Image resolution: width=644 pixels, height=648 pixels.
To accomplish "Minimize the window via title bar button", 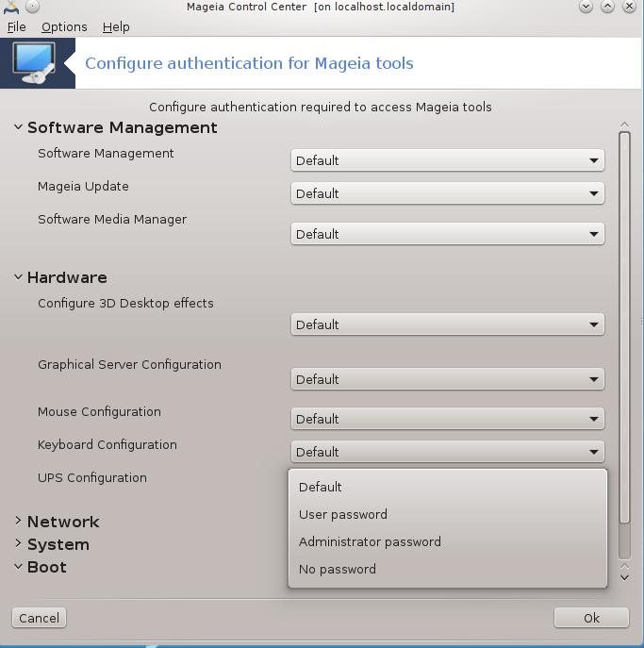I will tap(586, 7).
